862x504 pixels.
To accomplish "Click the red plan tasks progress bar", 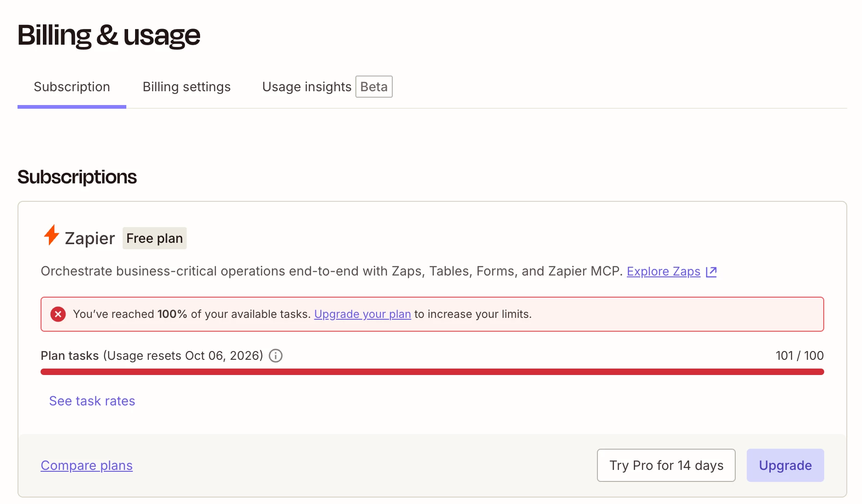I will click(432, 372).
